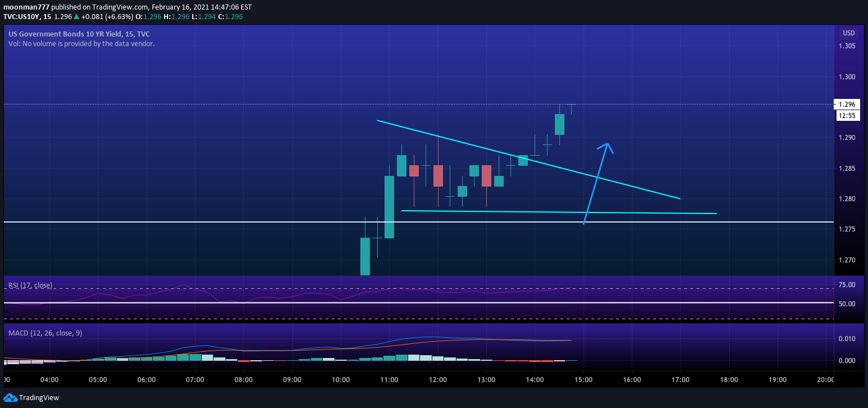
Task: Click the MACD 0.010 axis label
Action: 847,339
